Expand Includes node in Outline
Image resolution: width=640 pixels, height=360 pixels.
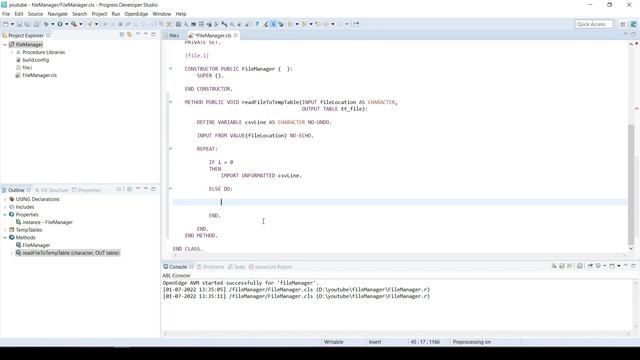[5, 207]
